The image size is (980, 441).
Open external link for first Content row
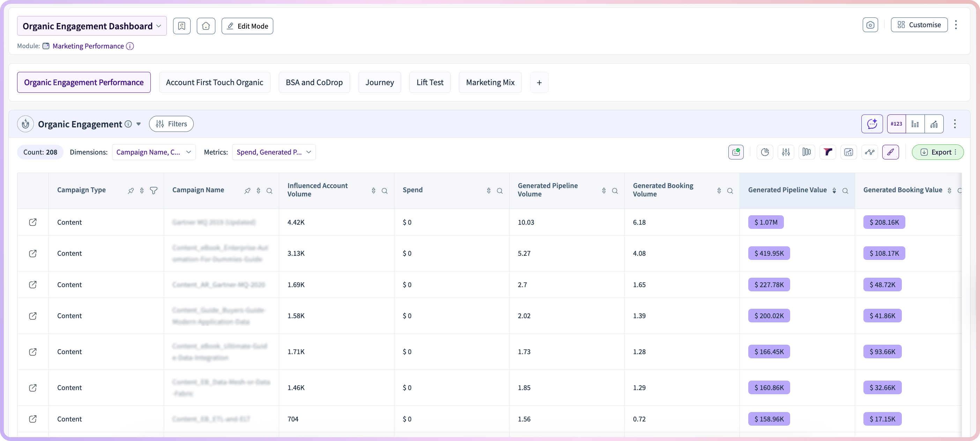pos(33,222)
